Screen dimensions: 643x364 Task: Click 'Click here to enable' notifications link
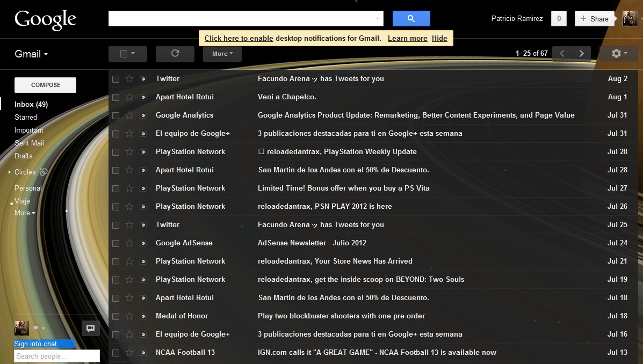(x=239, y=38)
